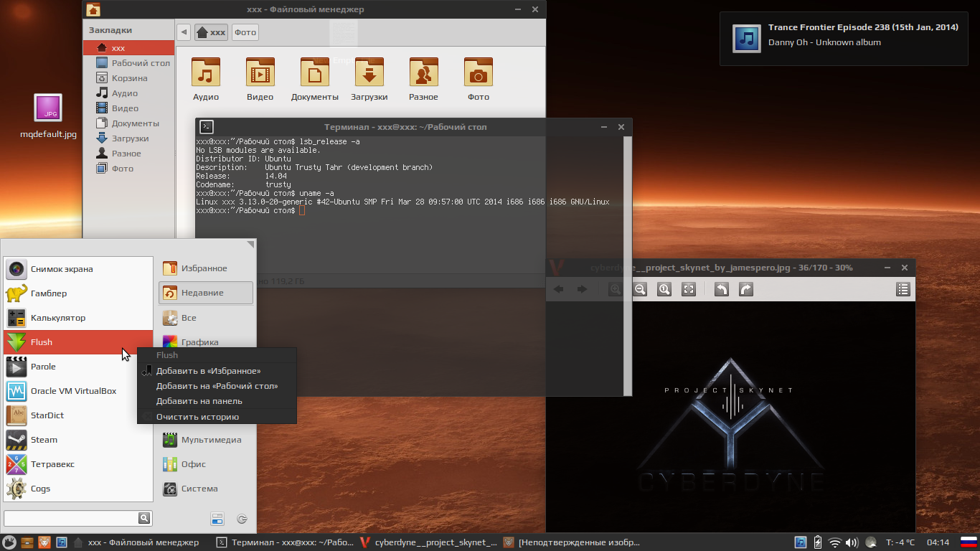Open Аудио bookmark in the sidebar
Image resolution: width=980 pixels, height=551 pixels.
(129, 93)
